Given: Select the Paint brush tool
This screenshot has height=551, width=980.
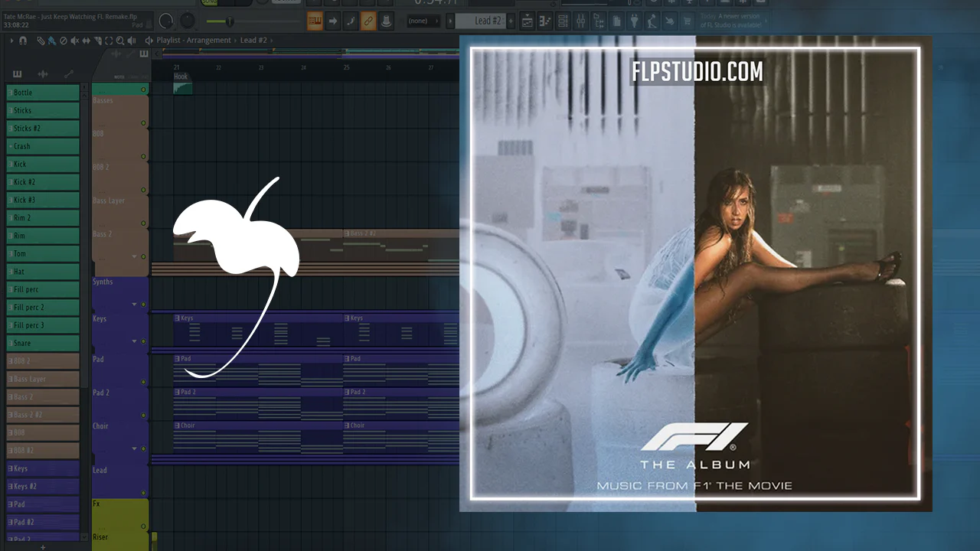Looking at the screenshot, I should coord(51,40).
